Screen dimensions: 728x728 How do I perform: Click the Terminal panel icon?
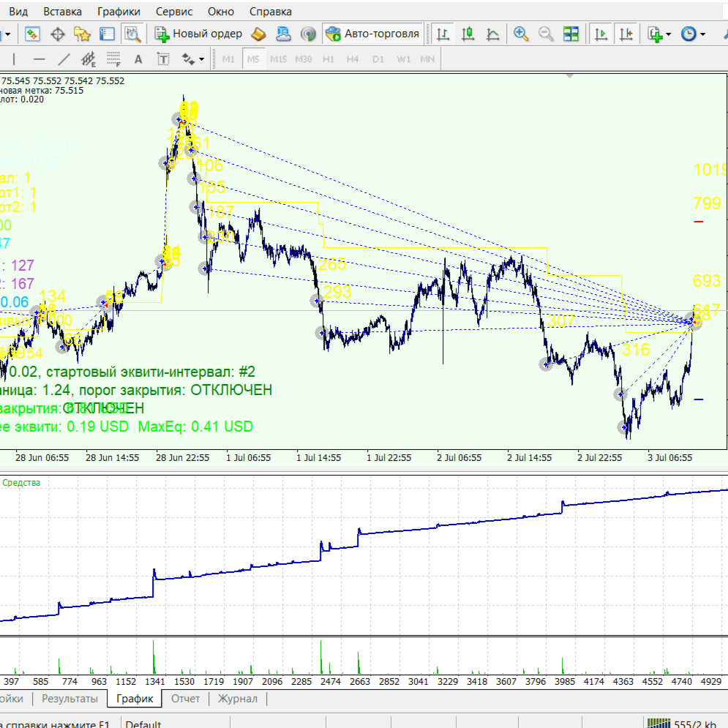coord(107,34)
